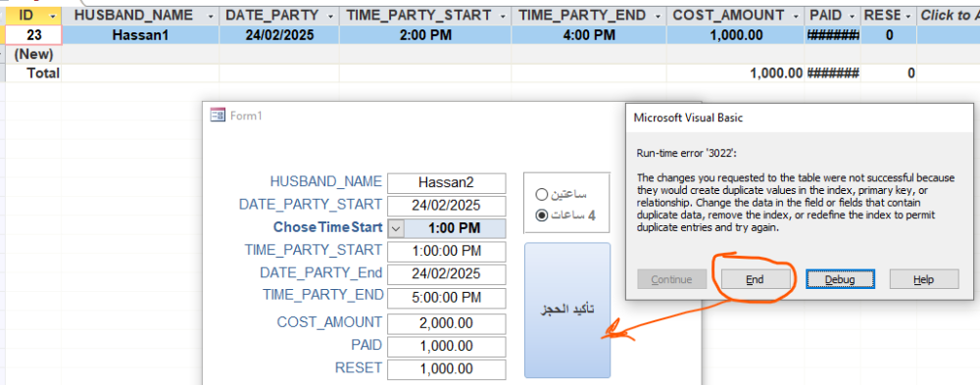Click the Debug button

pos(840,279)
